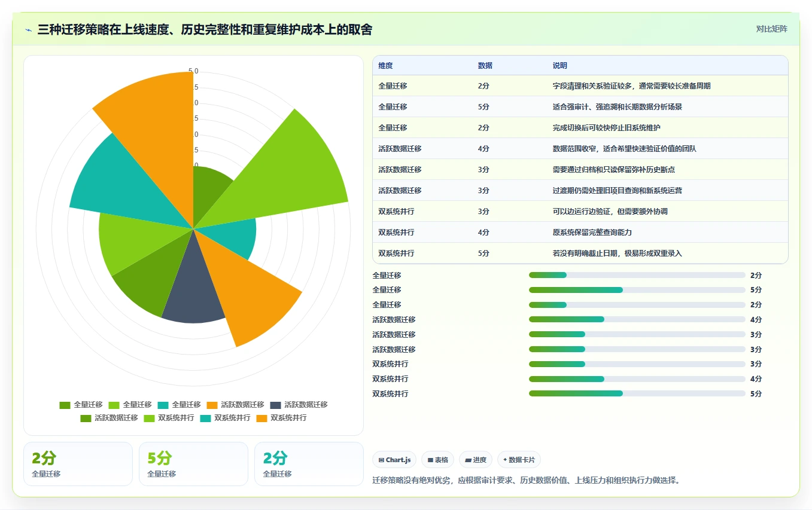Toggle the light green 双系统并行 legend item
Viewport: 812px width, 510px height.
[169, 418]
